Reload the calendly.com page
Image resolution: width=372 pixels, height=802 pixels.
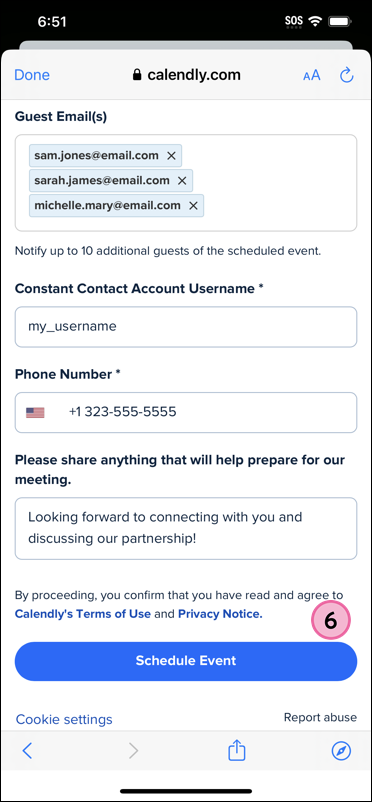(347, 75)
